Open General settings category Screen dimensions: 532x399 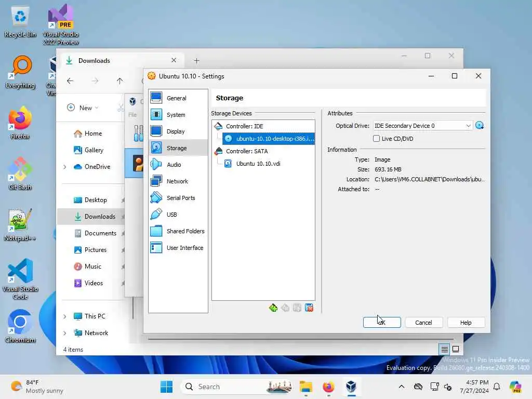pos(178,98)
